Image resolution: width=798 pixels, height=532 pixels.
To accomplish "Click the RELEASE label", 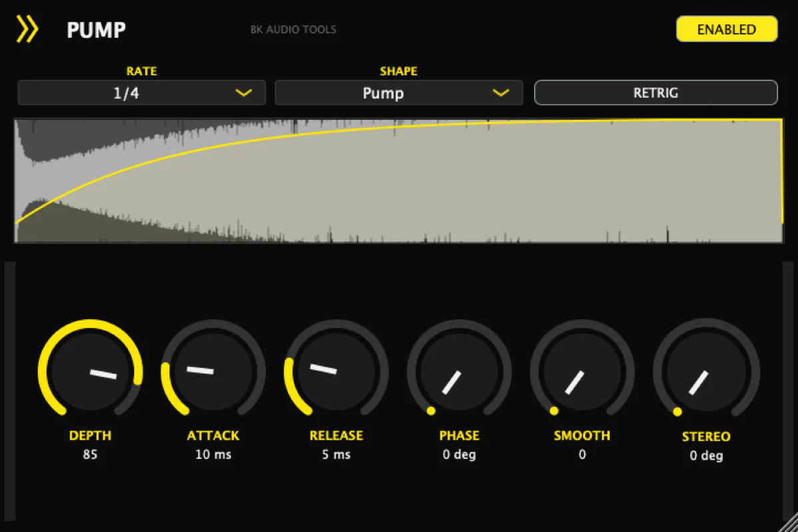I will 336,436.
